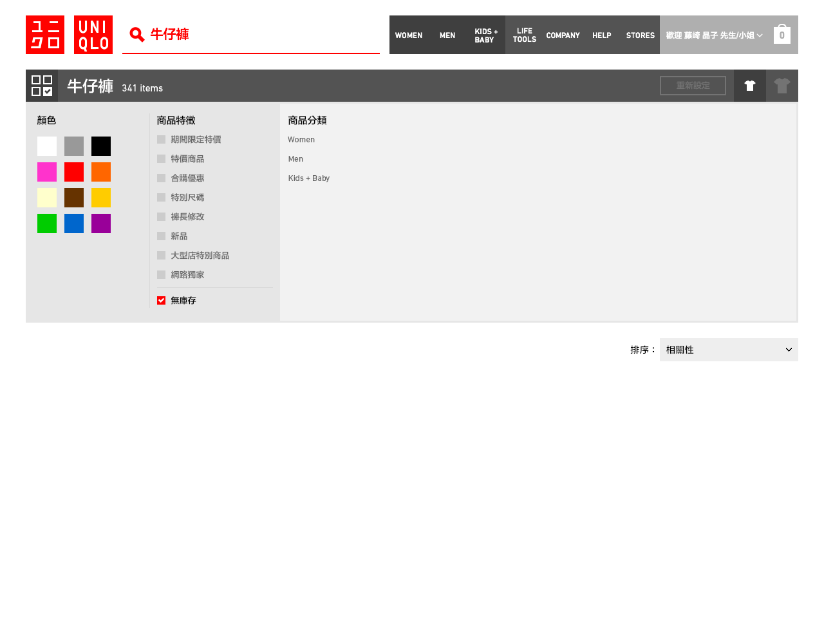Select the gray t-shirt view icon
824x644 pixels.
coord(782,86)
